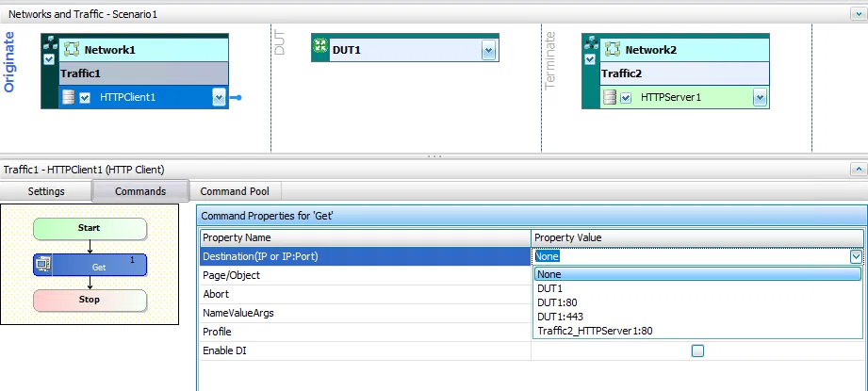Toggle the HTTPServer1 activity checkbox
Image resolution: width=868 pixels, height=391 pixels.
click(626, 98)
